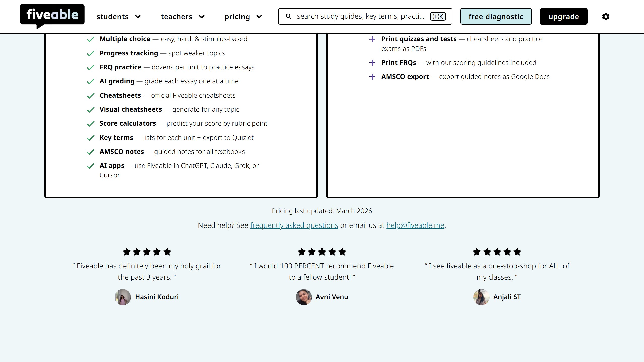Click the AMSCO export feature text
The height and width of the screenshot is (362, 644).
click(465, 77)
